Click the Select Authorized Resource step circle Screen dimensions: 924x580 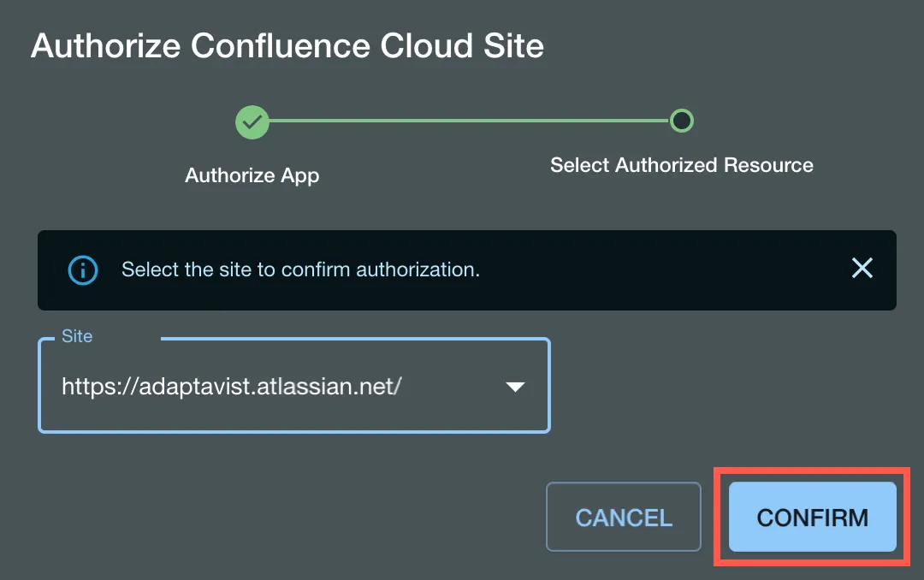(681, 121)
